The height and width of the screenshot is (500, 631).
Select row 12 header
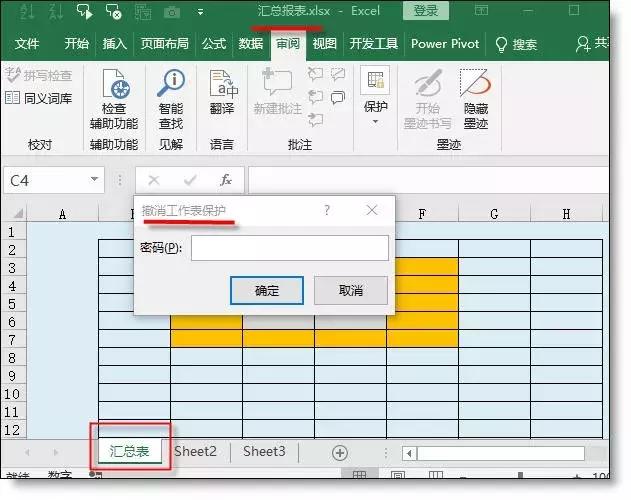12,430
